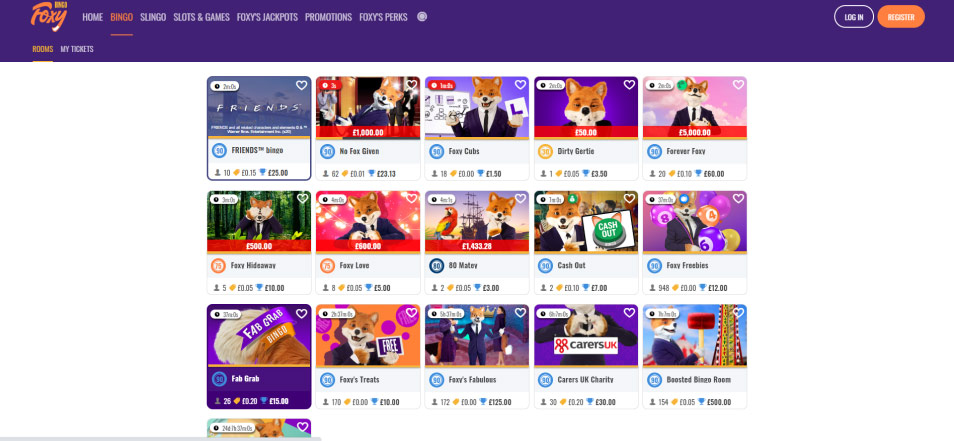Viewport: 954px width, 441px height.
Task: Click the 90-ball icon beside Foxy's Fabulous
Action: 437,380
